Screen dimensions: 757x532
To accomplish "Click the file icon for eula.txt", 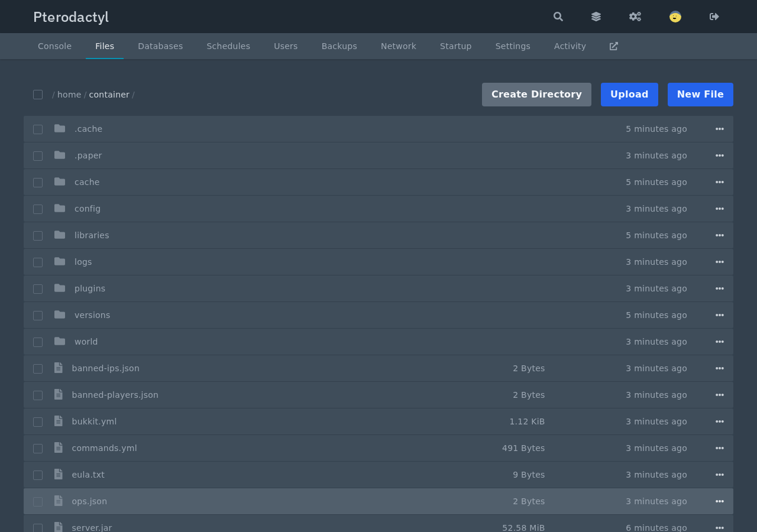I will 59,474.
